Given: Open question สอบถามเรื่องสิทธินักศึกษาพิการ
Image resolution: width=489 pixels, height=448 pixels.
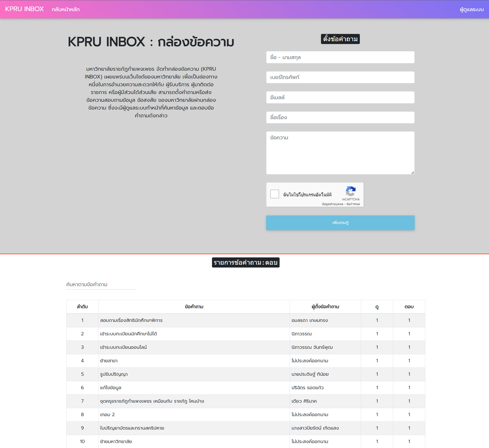Looking at the screenshot, I should [x=131, y=320].
